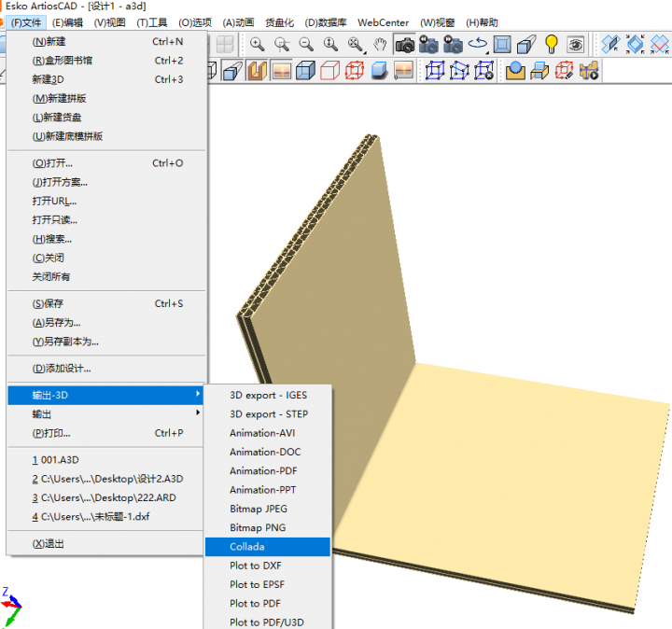Click the light bulb lighting icon
Image resolution: width=672 pixels, height=629 pixels.
(x=552, y=44)
